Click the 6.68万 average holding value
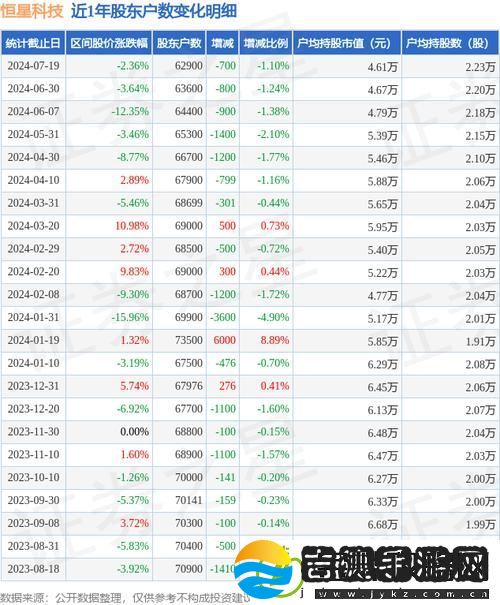This screenshot has height=605, width=500. (382, 524)
